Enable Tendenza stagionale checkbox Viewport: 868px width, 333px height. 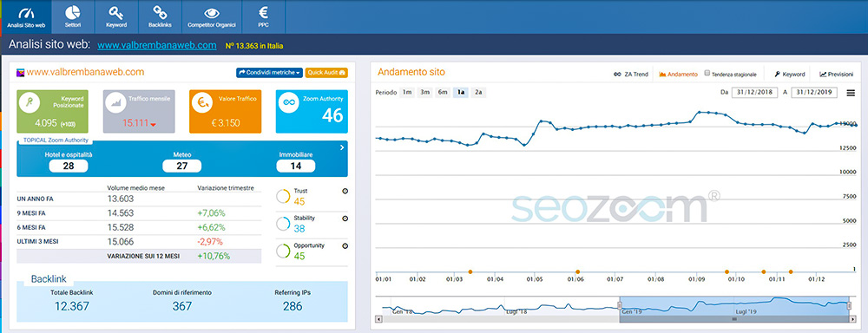click(x=707, y=73)
